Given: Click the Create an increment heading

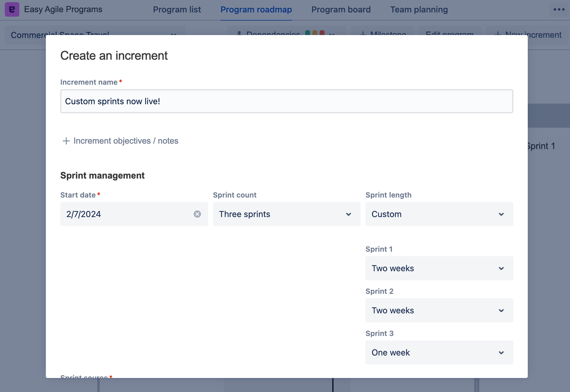Looking at the screenshot, I should pyautogui.click(x=114, y=56).
